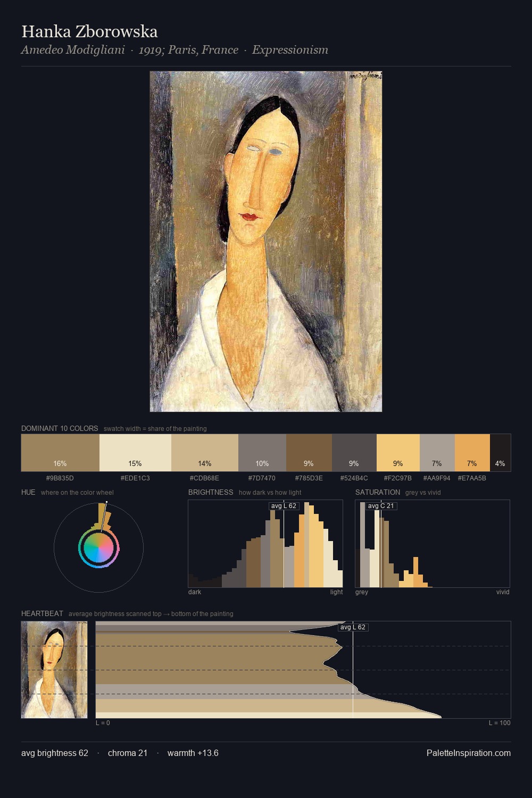Image resolution: width=532 pixels, height=798 pixels.
Task: Click the 'warmth +13.6' footer stat
Action: click(x=193, y=753)
